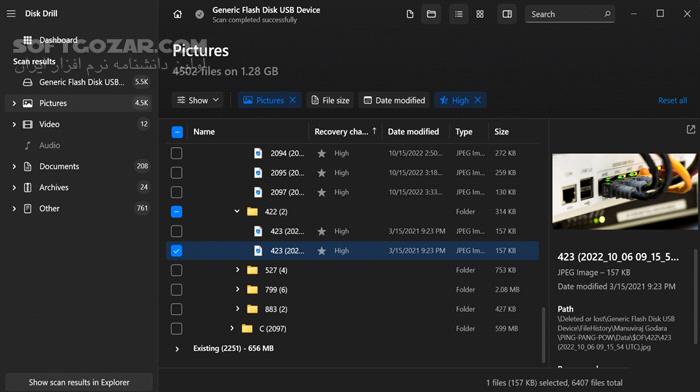This screenshot has height=392, width=700.
Task: Open Archives category in sidebar
Action: [x=79, y=187]
